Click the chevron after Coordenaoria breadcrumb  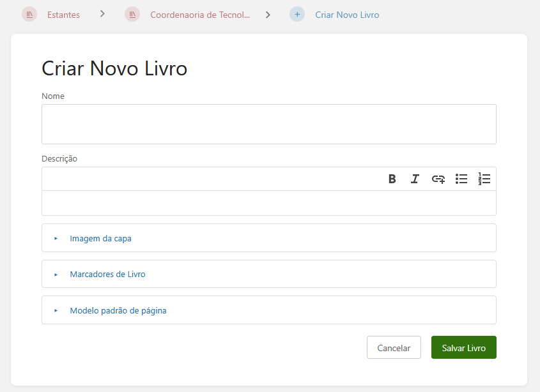pos(268,15)
